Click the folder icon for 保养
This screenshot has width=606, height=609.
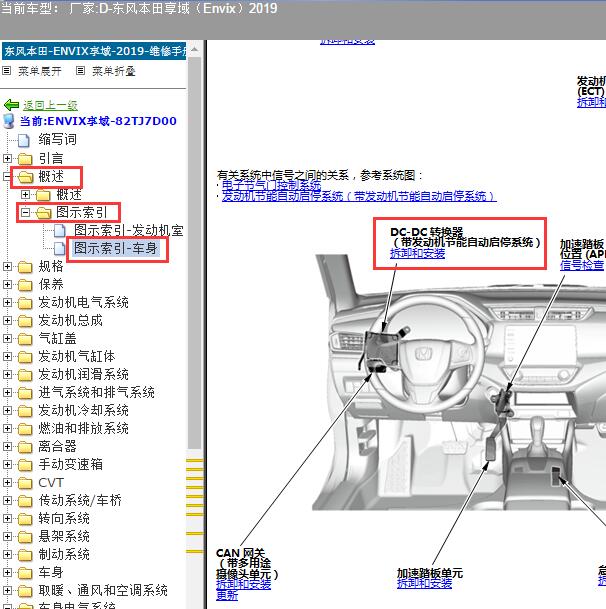pyautogui.click(x=25, y=285)
